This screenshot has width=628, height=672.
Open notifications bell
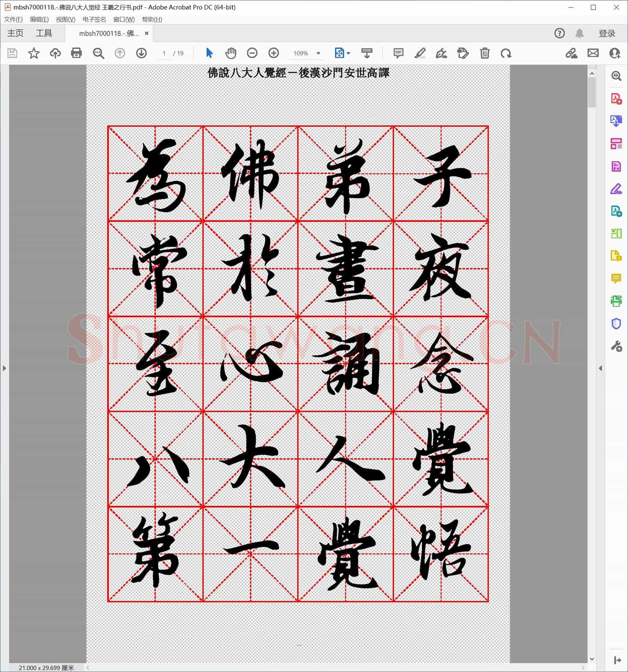pyautogui.click(x=579, y=33)
